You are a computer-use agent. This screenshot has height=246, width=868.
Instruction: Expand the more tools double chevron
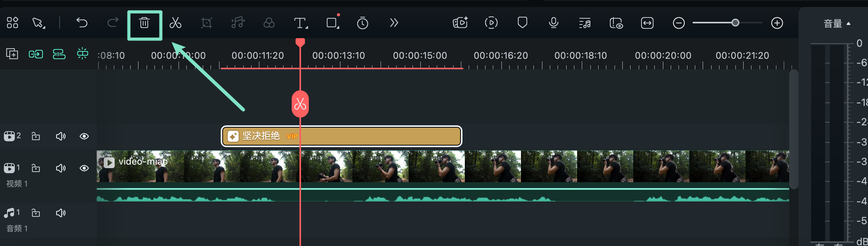click(x=394, y=23)
